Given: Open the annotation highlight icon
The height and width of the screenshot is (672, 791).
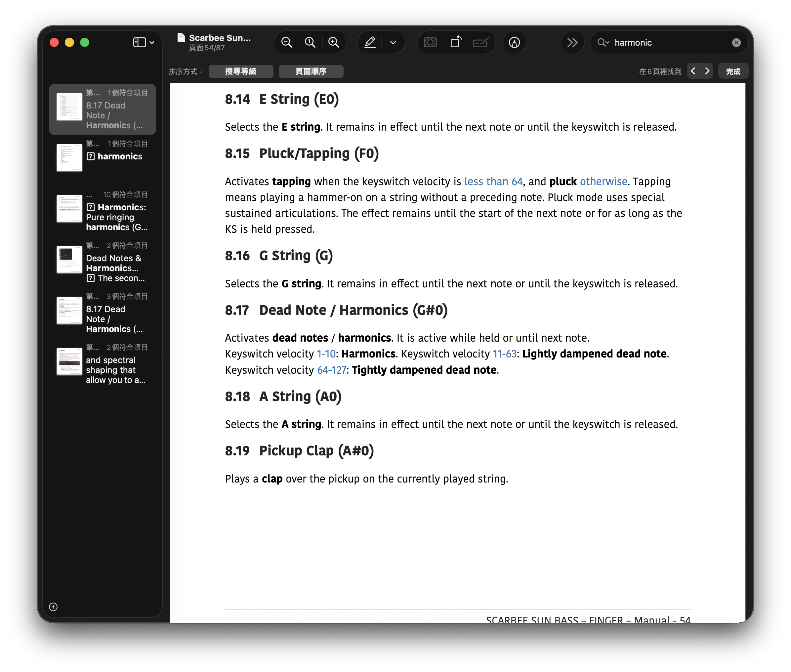Looking at the screenshot, I should (514, 43).
